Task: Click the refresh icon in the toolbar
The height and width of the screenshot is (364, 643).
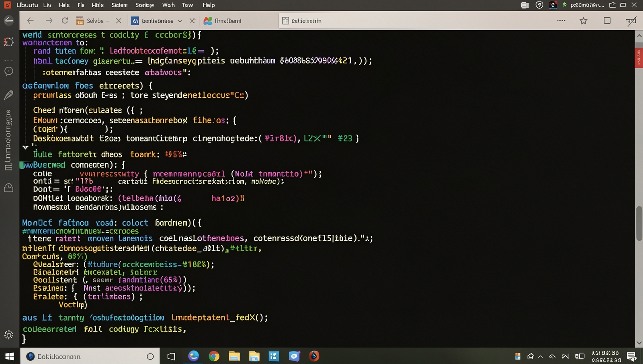Action: (65, 20)
